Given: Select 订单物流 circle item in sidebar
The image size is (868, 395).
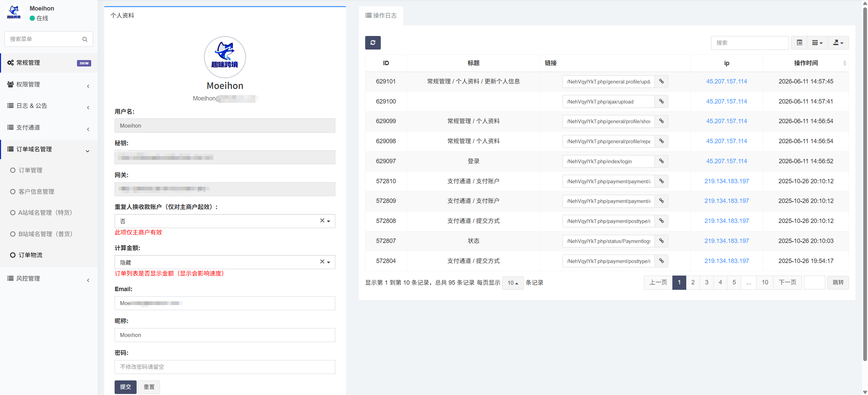Looking at the screenshot, I should point(26,255).
